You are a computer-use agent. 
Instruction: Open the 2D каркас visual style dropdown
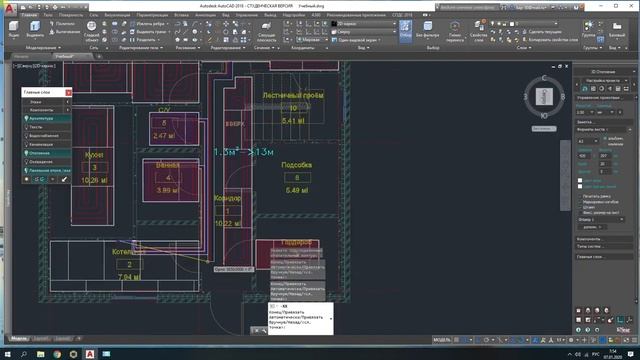(364, 24)
